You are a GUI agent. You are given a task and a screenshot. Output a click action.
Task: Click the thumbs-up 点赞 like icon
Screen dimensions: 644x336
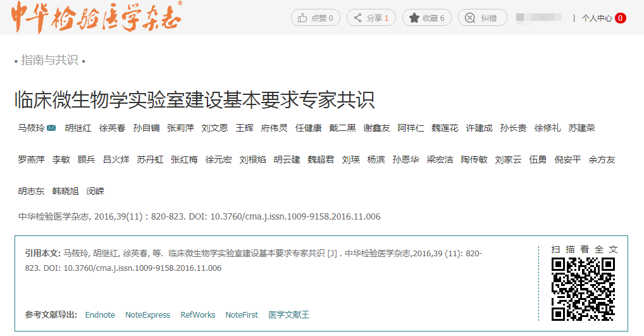(x=302, y=18)
